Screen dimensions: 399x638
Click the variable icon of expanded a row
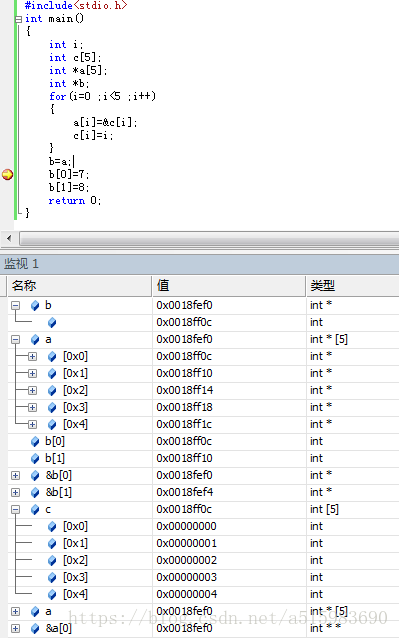tap(35, 339)
